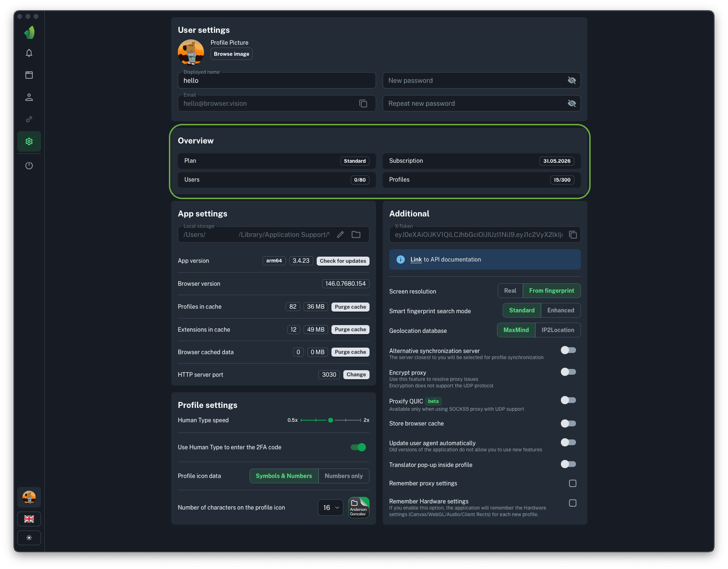Enable the Encrypt proxy toggle
Screen dimensions: 728x569
point(568,372)
